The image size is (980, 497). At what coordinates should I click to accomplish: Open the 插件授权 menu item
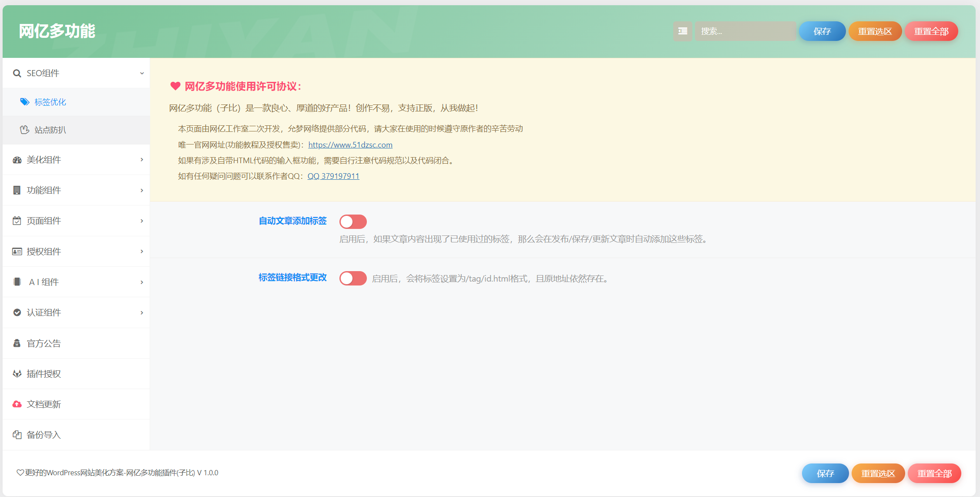pyautogui.click(x=44, y=374)
